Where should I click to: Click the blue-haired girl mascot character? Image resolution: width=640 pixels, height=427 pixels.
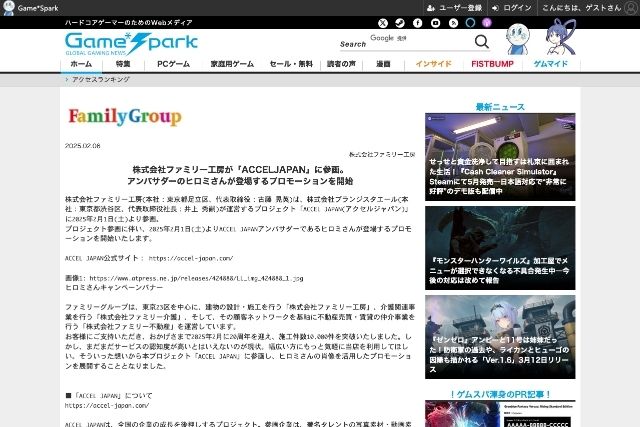point(561,38)
